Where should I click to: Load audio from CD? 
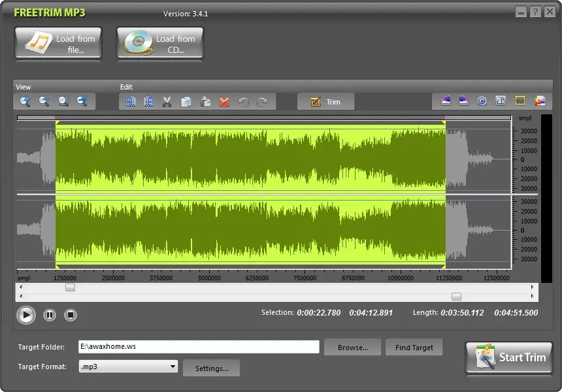click(160, 43)
